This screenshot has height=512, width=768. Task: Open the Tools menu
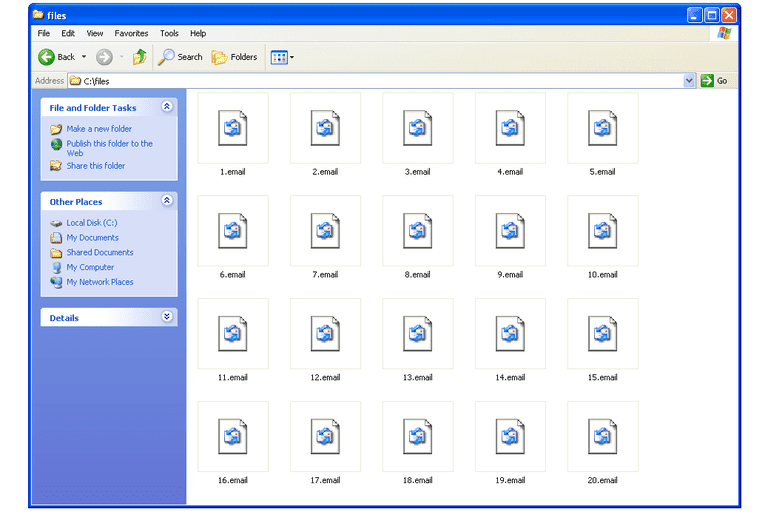[x=169, y=33]
